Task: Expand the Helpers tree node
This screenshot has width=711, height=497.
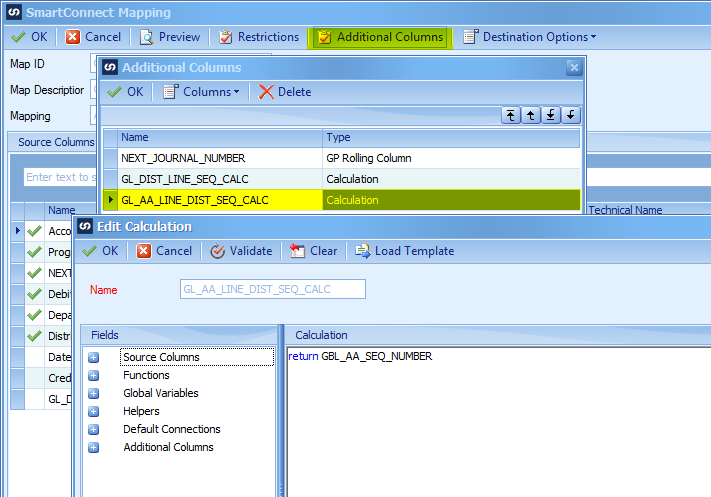Action: click(x=93, y=412)
